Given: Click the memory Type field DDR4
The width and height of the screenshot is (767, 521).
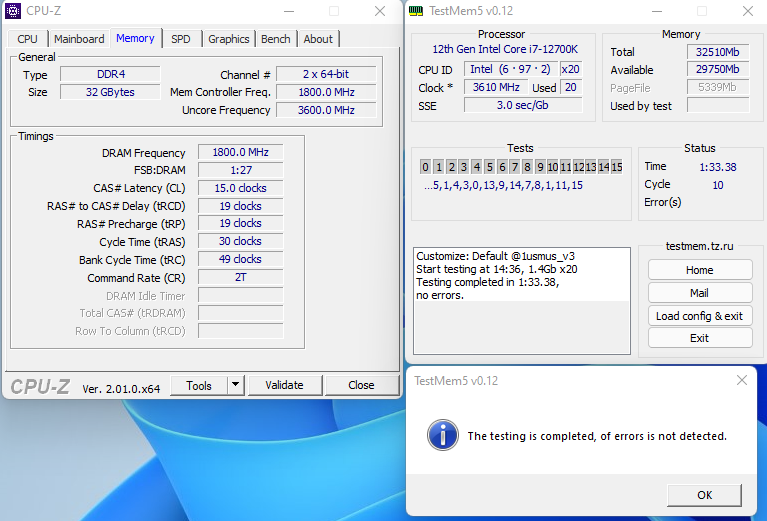Looking at the screenshot, I should (110, 74).
